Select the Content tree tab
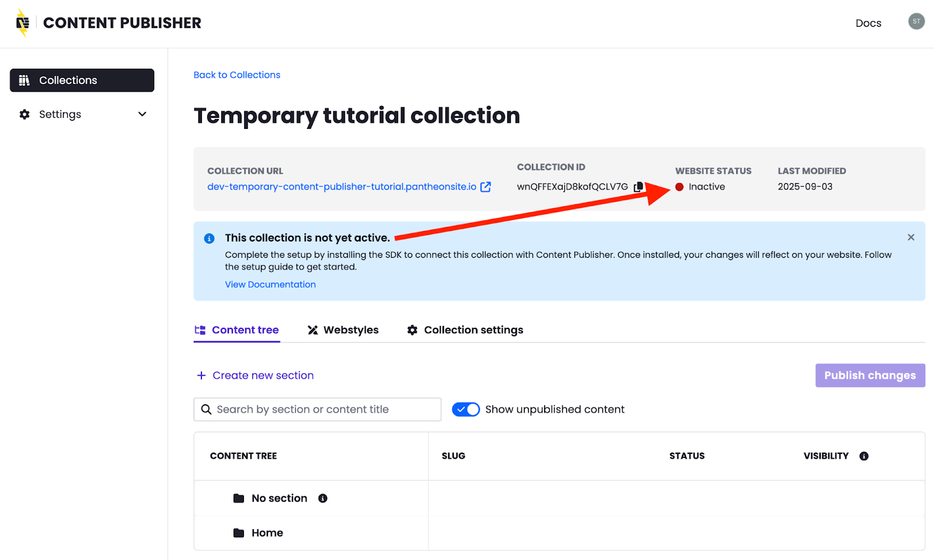Screen dimensions: 934x560 tap(237, 330)
